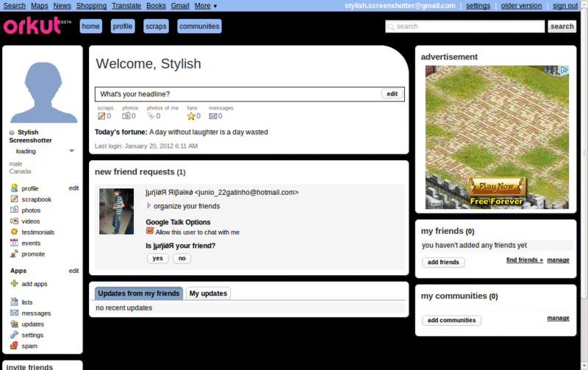Click the Shopping link in top bar

pyautogui.click(x=91, y=6)
